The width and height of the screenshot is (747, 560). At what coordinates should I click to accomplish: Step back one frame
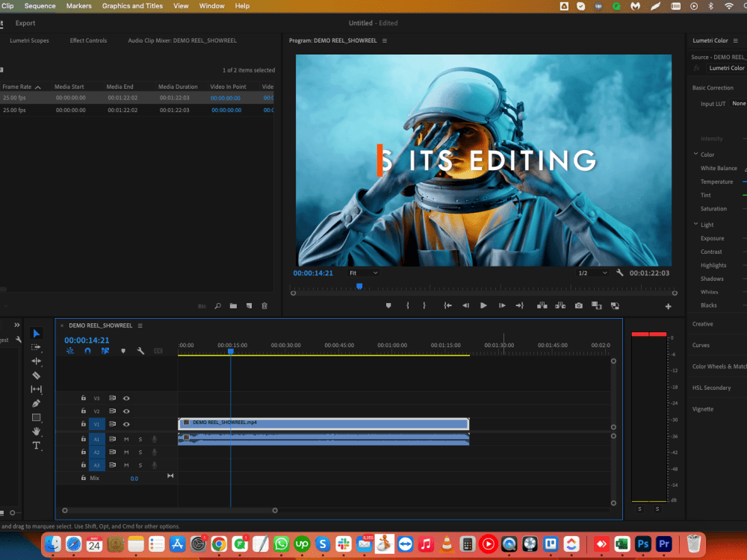(466, 305)
